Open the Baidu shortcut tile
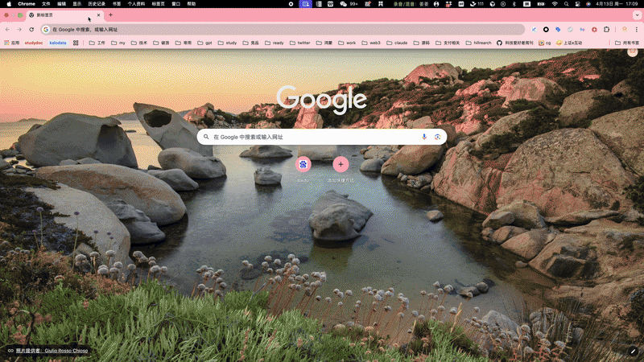644x362 pixels. pos(303,165)
